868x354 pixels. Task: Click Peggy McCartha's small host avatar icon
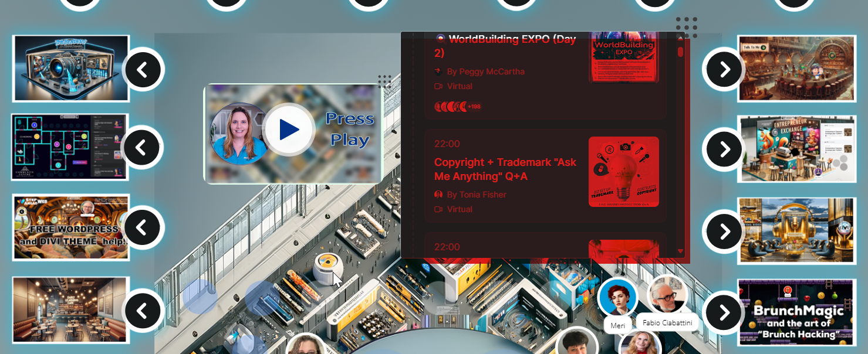tap(438, 72)
